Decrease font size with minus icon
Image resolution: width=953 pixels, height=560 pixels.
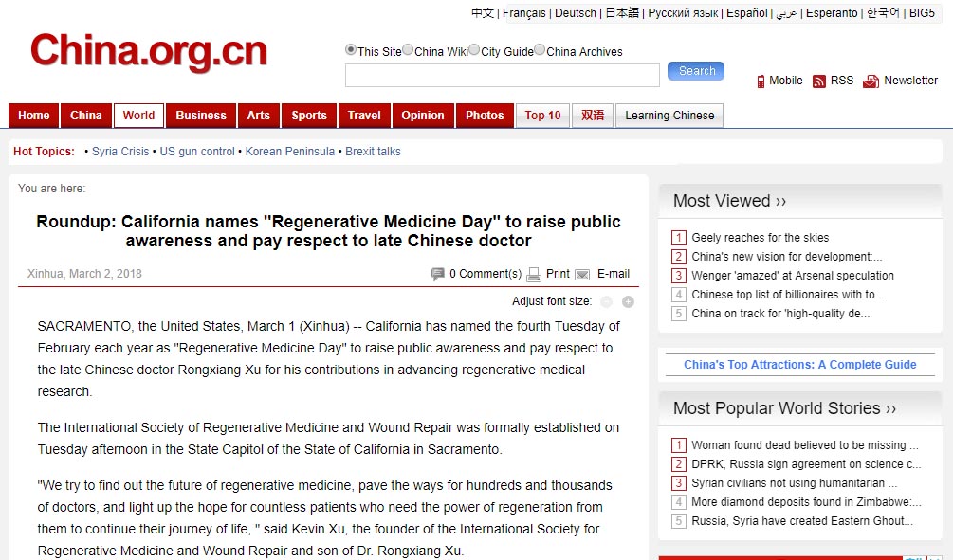pyautogui.click(x=607, y=301)
